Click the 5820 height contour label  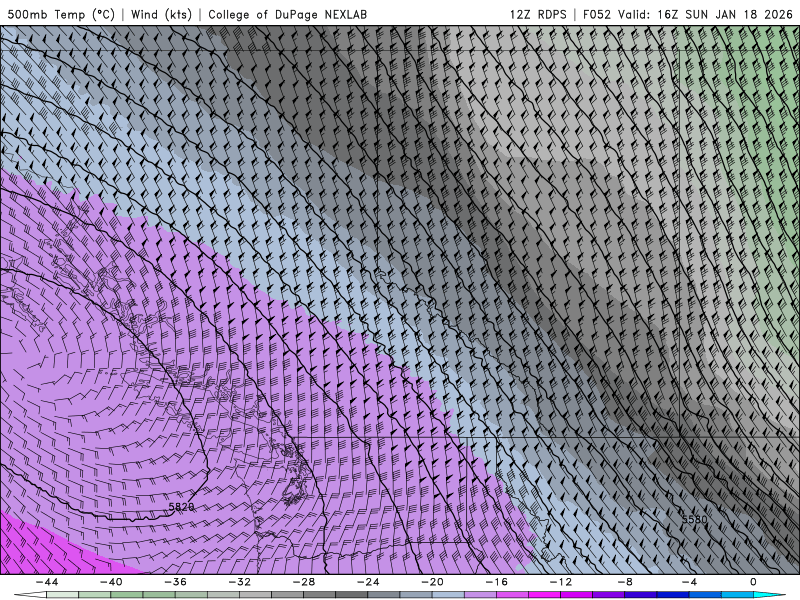181,507
